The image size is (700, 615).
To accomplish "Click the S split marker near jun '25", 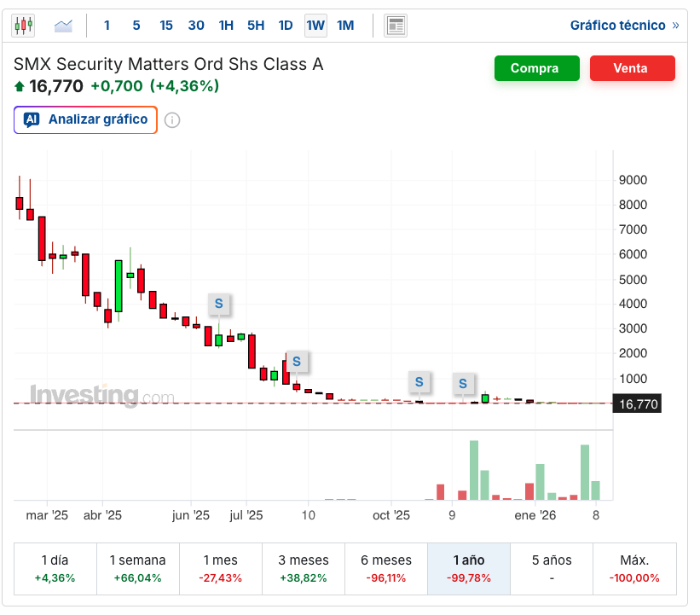I will pos(218,303).
